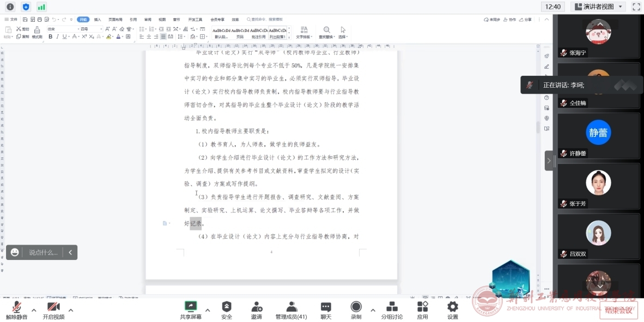Start screen sharing via 共享屏幕
The height and width of the screenshot is (322, 644).
(x=191, y=310)
